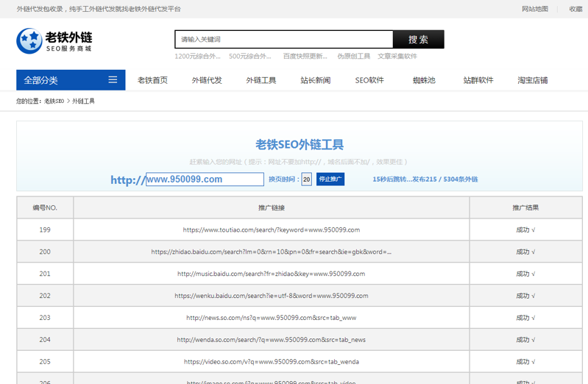Open the 1200元综合外... hot keyword link
588x384 pixels.
[197, 56]
